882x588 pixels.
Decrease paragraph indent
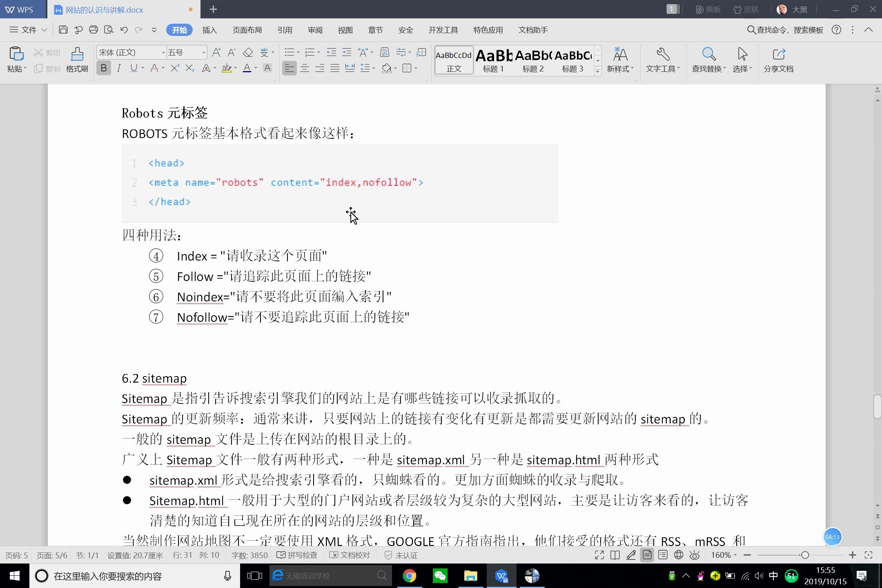tap(332, 52)
